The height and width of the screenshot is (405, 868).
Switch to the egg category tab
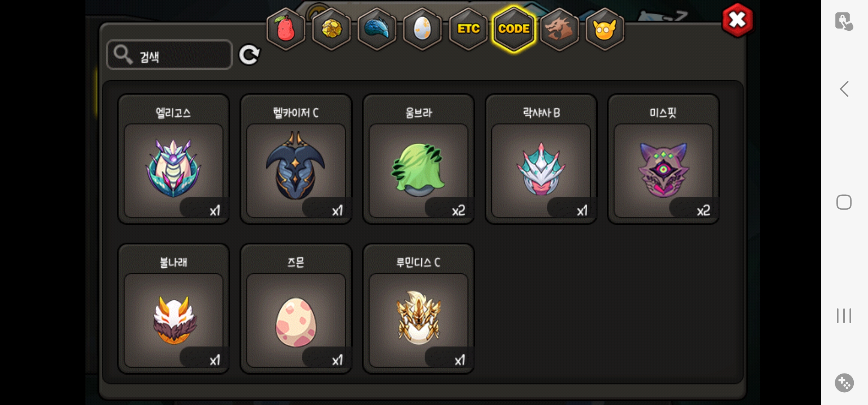(422, 29)
